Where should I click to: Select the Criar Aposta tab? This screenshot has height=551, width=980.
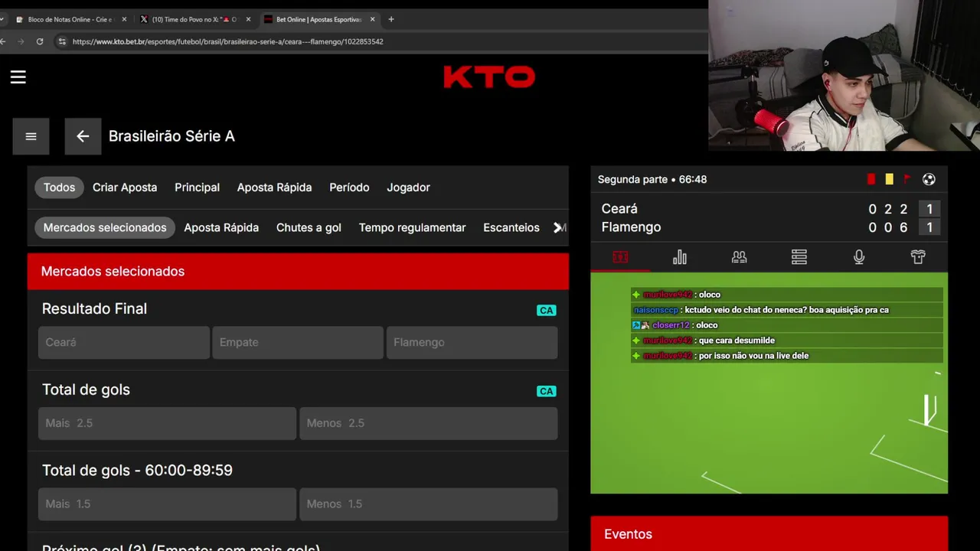point(125,187)
